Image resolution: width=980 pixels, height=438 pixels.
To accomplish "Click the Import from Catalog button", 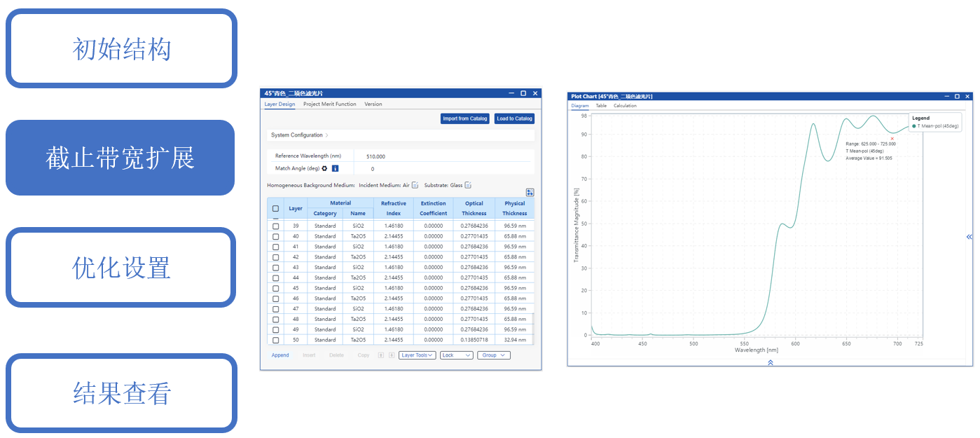I will tap(464, 118).
